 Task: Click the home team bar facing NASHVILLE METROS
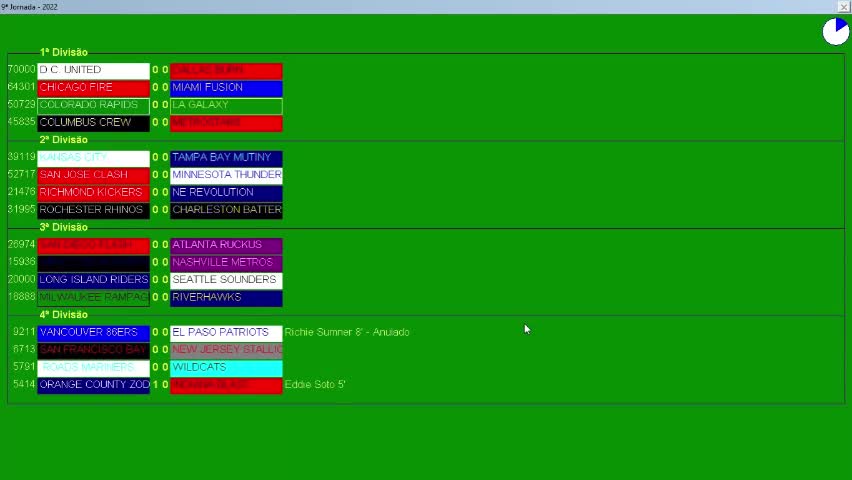pyautogui.click(x=93, y=263)
